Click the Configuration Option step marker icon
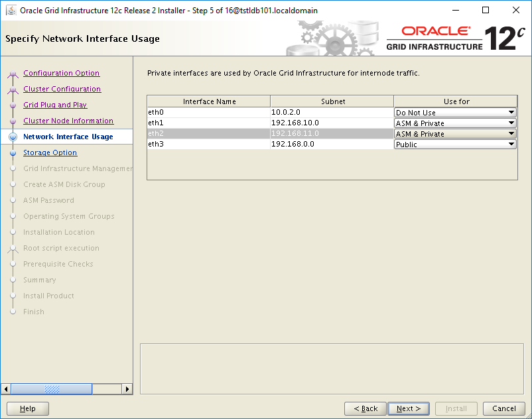The image size is (532, 419). 13,74
